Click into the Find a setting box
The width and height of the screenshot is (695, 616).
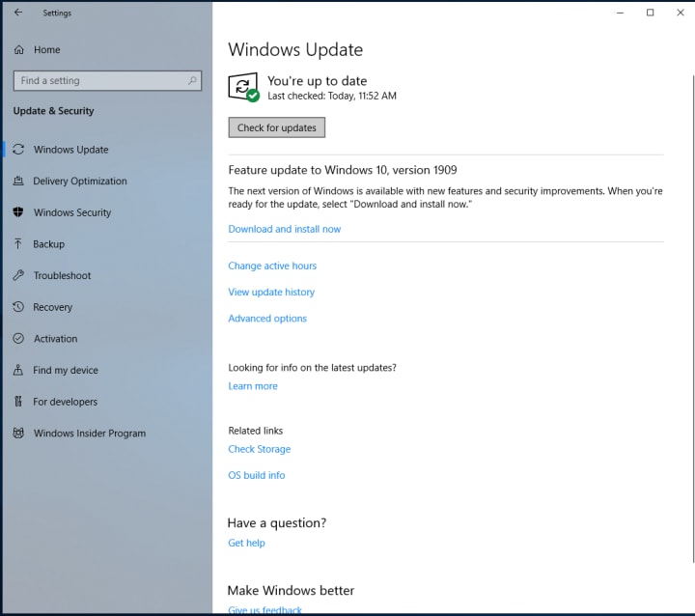107,81
